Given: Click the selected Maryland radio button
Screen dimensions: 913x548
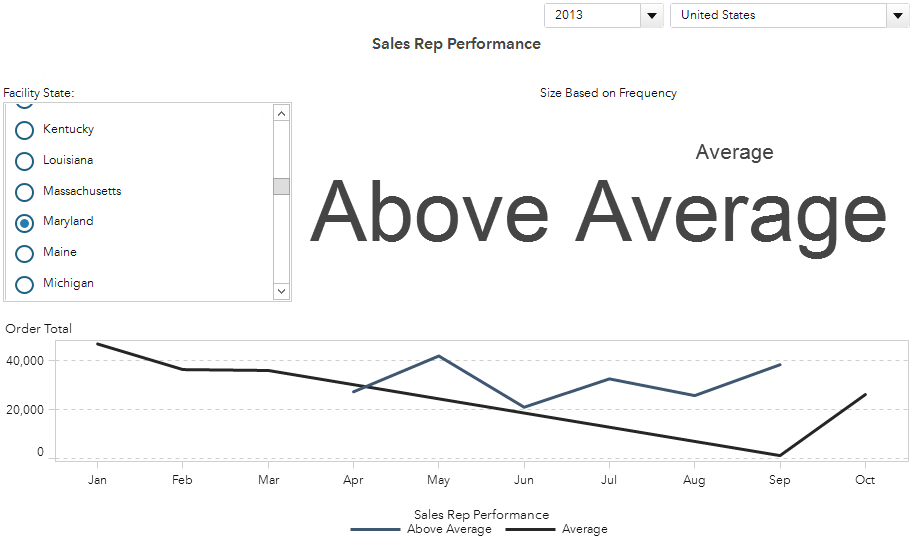Looking at the screenshot, I should [x=25, y=222].
